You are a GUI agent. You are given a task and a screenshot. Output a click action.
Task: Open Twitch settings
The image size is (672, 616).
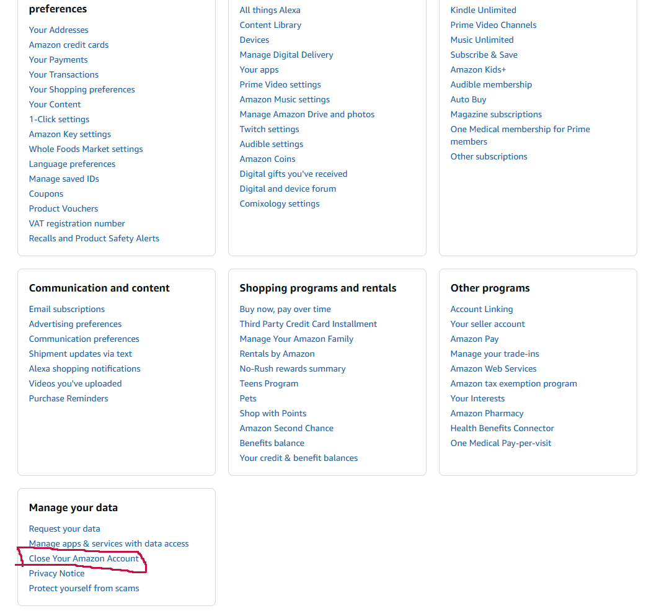click(x=270, y=129)
